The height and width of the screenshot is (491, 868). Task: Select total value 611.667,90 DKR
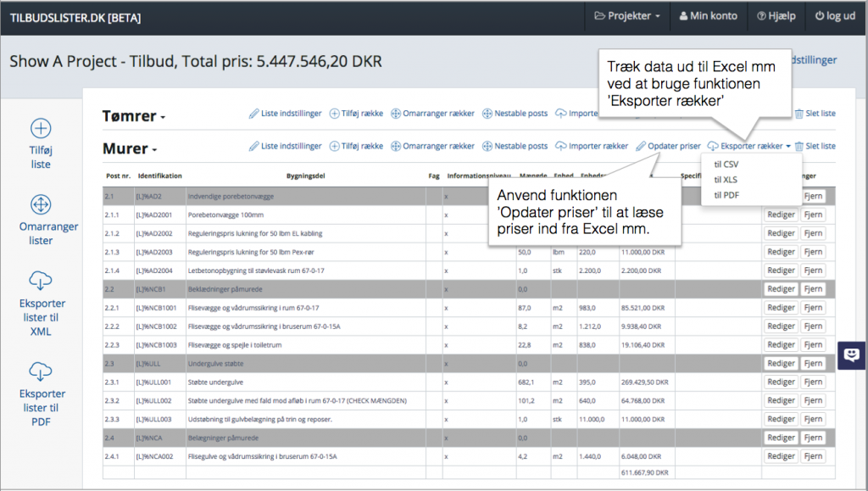pyautogui.click(x=644, y=473)
